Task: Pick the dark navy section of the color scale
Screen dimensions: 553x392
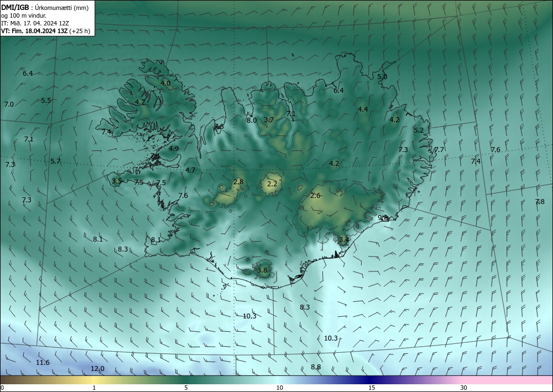Action: (x=371, y=380)
